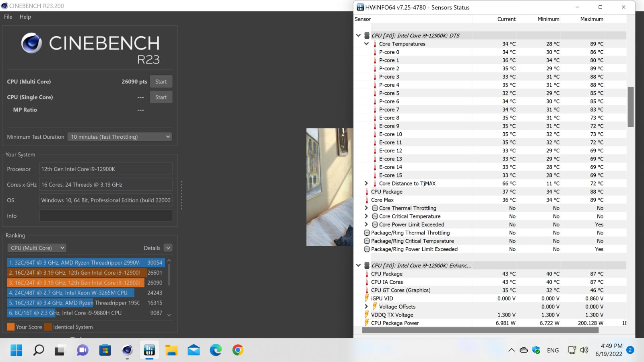Click Package/Ring Thermal Throttling status icon
The image size is (644, 362).
point(367,233)
